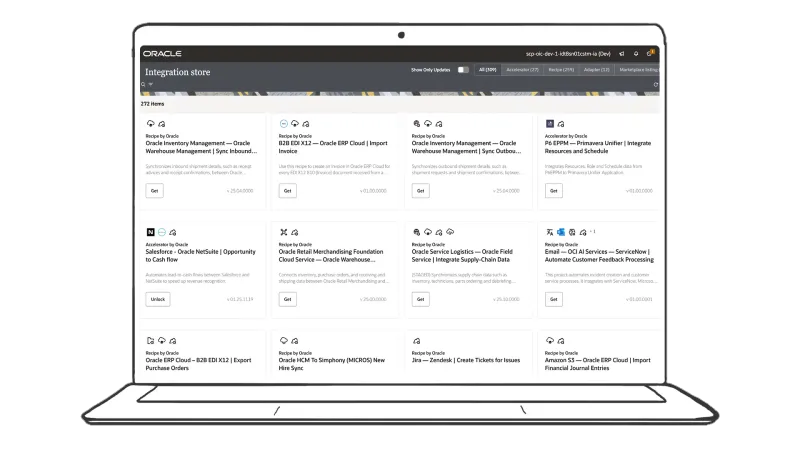Get the Oracle Service Logistics Field Service recipe
The width and height of the screenshot is (800, 450).
(x=420, y=299)
